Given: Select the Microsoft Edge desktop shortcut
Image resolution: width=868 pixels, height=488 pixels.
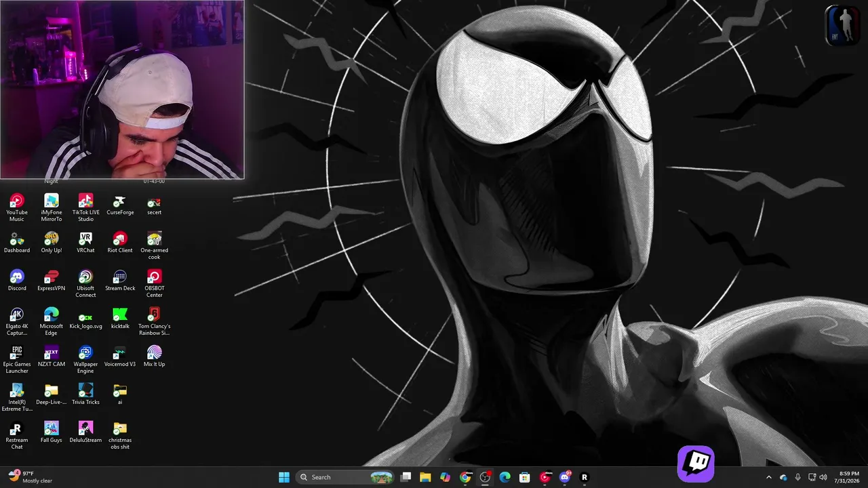Looking at the screenshot, I should [x=52, y=321].
